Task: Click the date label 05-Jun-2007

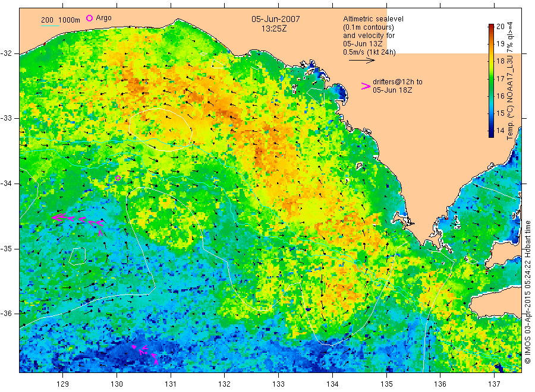Action: (276, 19)
